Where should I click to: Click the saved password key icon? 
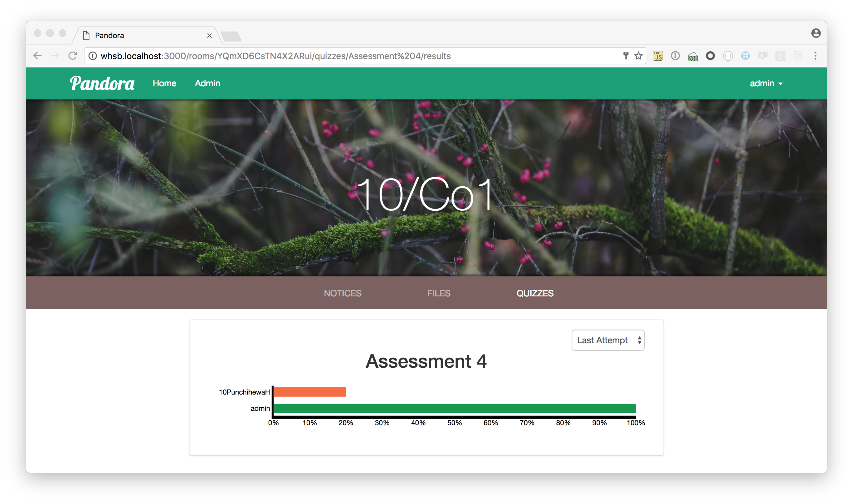[626, 56]
